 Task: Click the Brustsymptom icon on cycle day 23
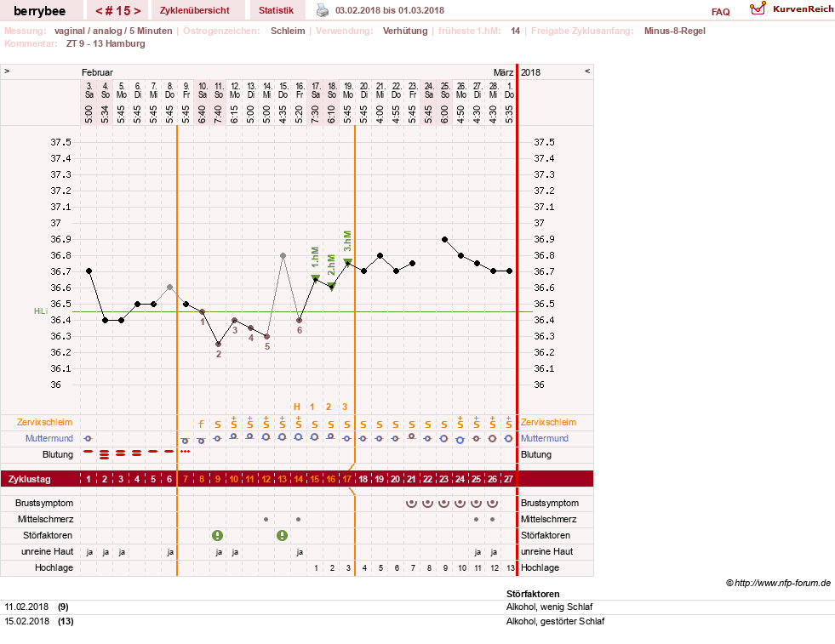click(443, 503)
